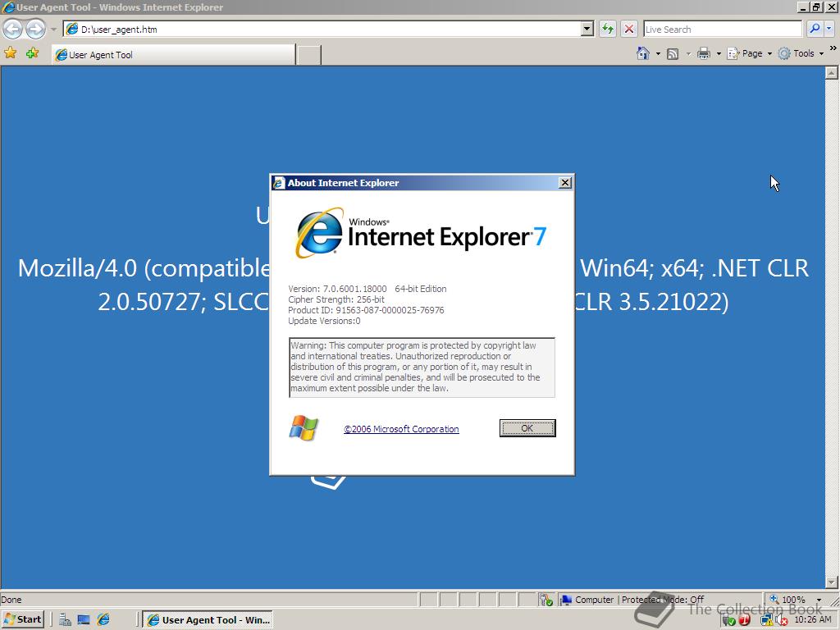Image resolution: width=840 pixels, height=630 pixels.
Task: Click the Stop loading button
Action: 629,29
